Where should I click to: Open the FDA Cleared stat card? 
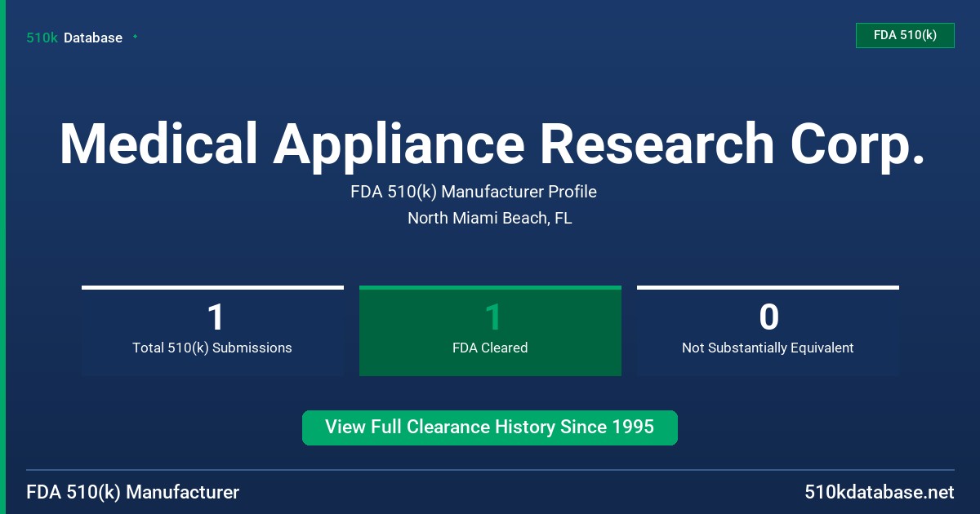490,331
